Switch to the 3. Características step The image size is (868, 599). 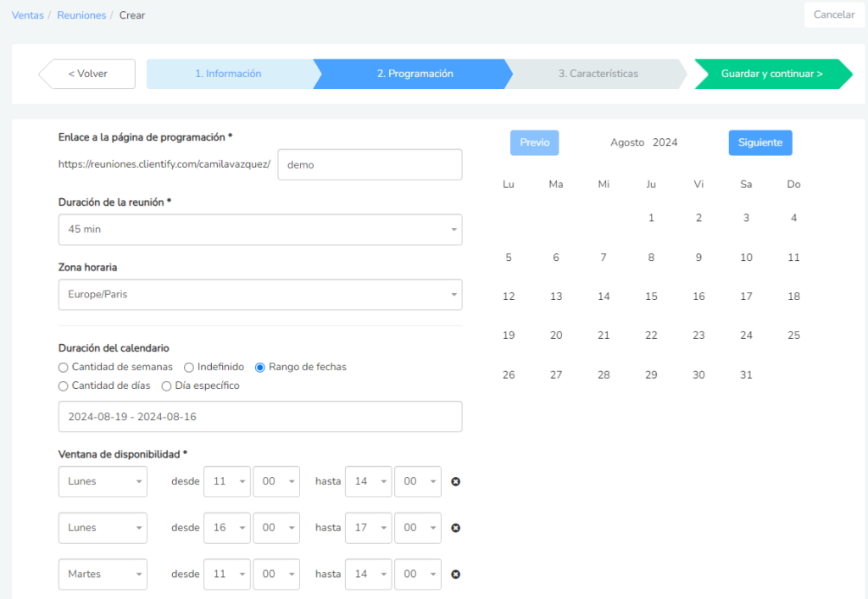[x=598, y=74]
